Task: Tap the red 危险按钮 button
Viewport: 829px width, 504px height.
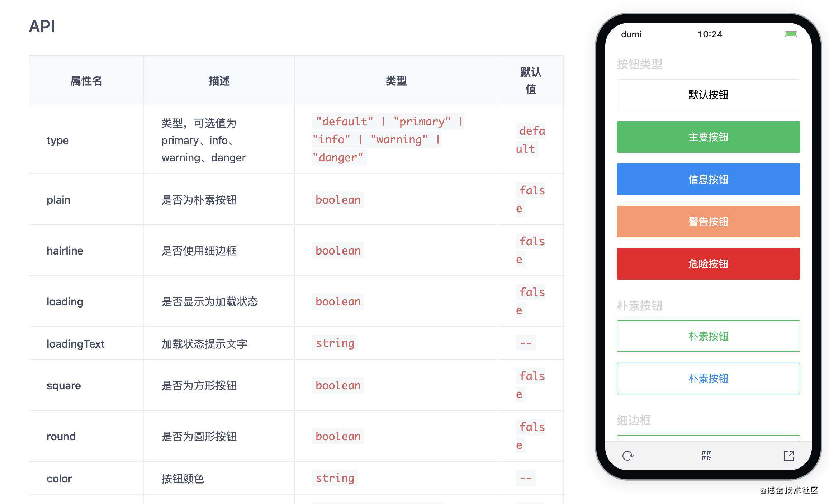Action: click(708, 264)
